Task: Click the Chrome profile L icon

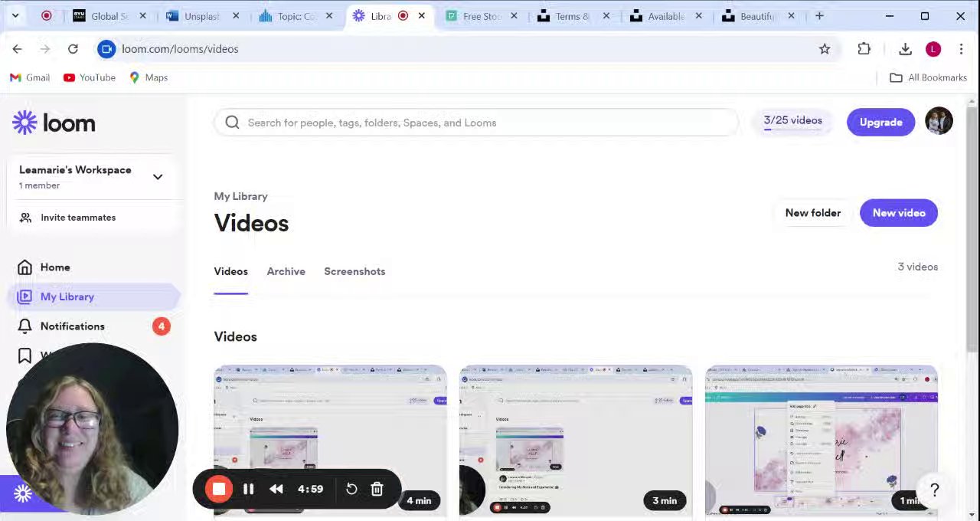Action: [933, 49]
